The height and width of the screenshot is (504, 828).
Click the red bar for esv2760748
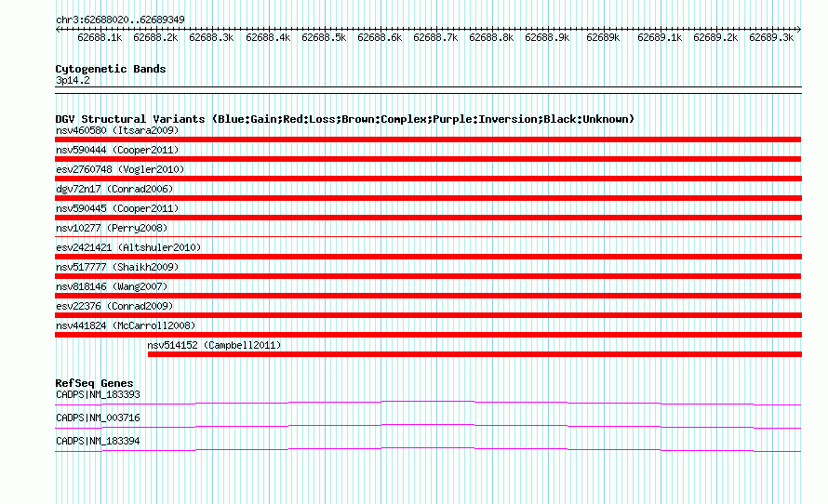[x=428, y=179]
